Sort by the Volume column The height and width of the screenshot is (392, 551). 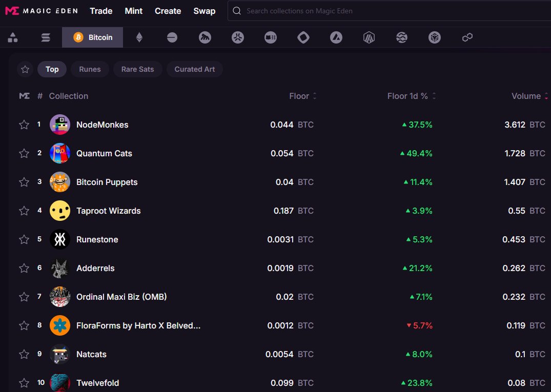tap(529, 96)
